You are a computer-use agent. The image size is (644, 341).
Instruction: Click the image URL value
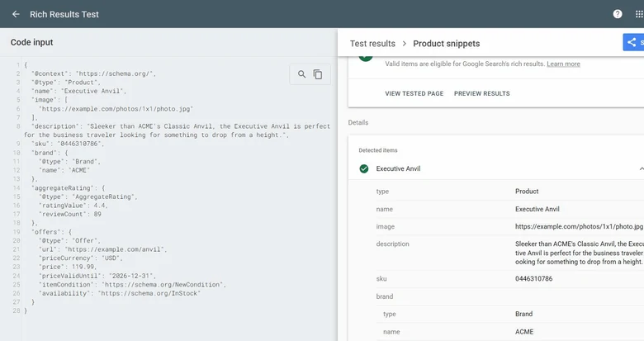[x=579, y=226]
